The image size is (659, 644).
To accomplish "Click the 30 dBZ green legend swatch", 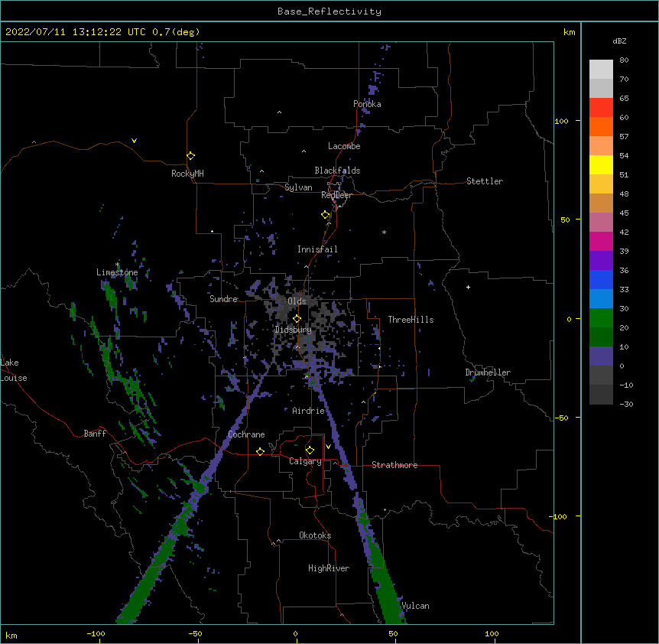I will [x=601, y=318].
